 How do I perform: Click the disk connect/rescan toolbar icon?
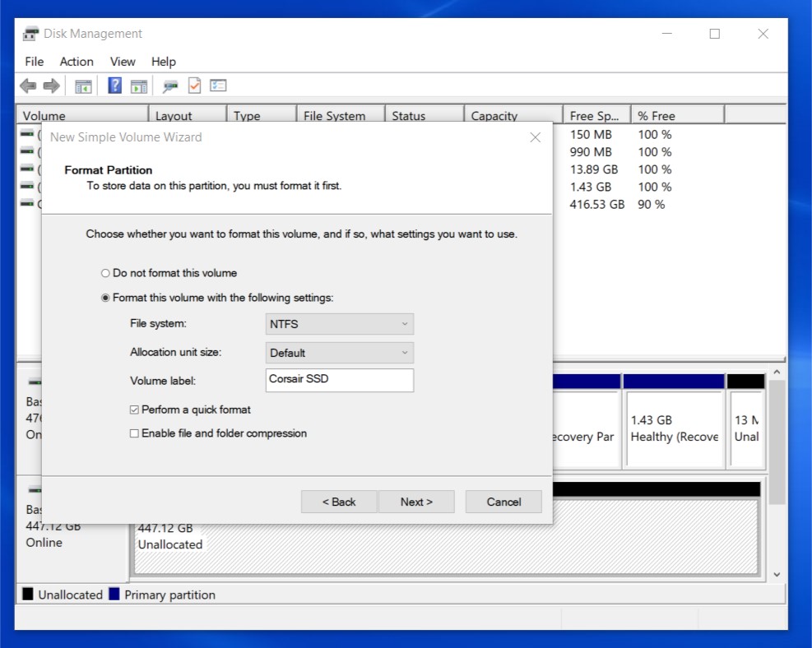(x=170, y=86)
